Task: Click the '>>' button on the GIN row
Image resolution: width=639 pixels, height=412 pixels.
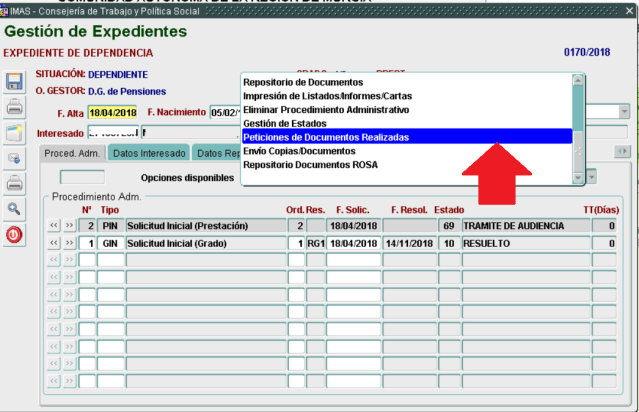Action: (x=69, y=243)
